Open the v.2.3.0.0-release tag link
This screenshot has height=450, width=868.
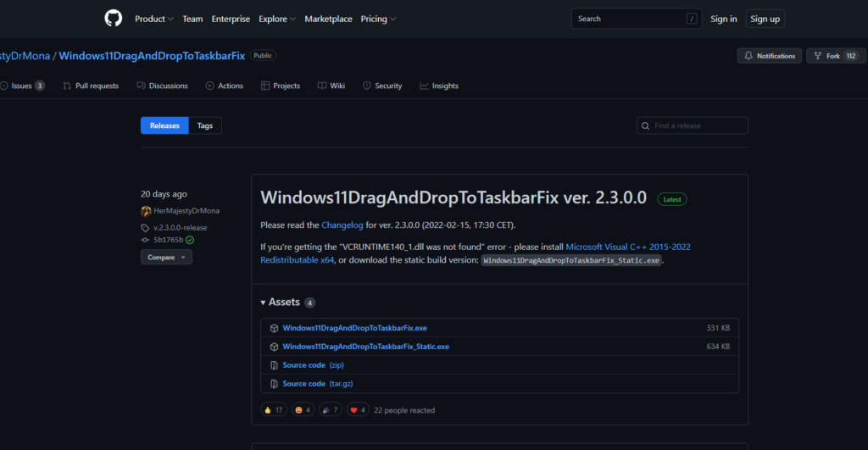[181, 227]
